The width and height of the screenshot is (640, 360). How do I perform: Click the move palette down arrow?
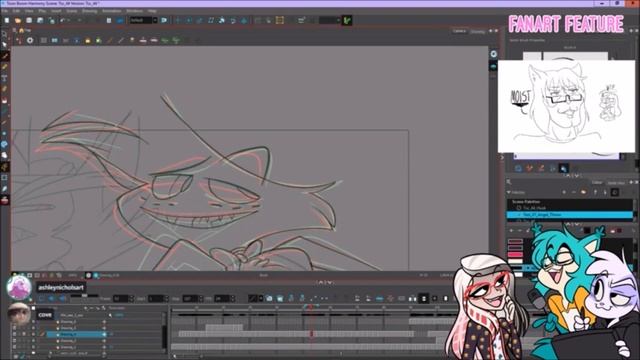pyautogui.click(x=605, y=192)
